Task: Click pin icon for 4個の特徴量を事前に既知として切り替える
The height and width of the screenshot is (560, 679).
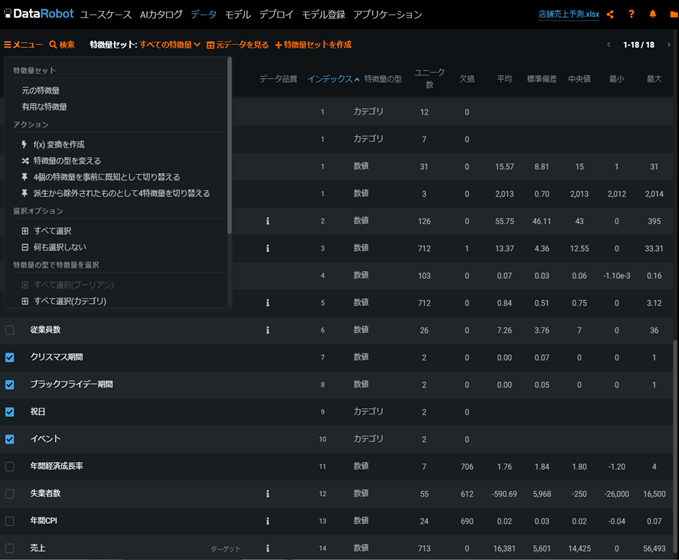Action: [x=25, y=177]
